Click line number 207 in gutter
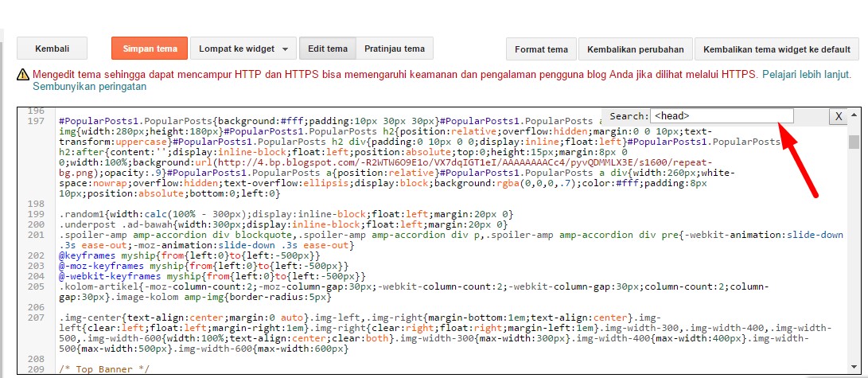The height and width of the screenshot is (378, 868). click(x=36, y=318)
